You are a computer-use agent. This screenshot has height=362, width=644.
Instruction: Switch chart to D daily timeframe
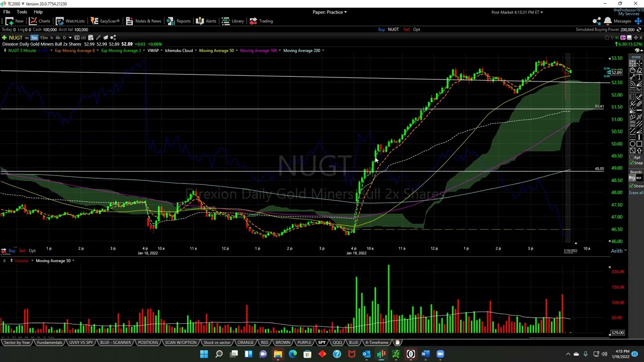tap(64, 38)
